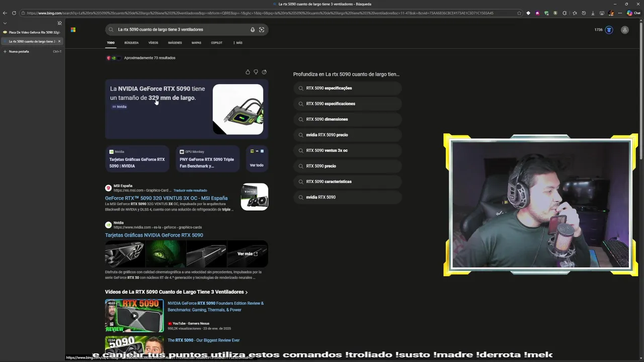
Task: Search RTX 5090 características suggestion
Action: [x=347, y=182]
